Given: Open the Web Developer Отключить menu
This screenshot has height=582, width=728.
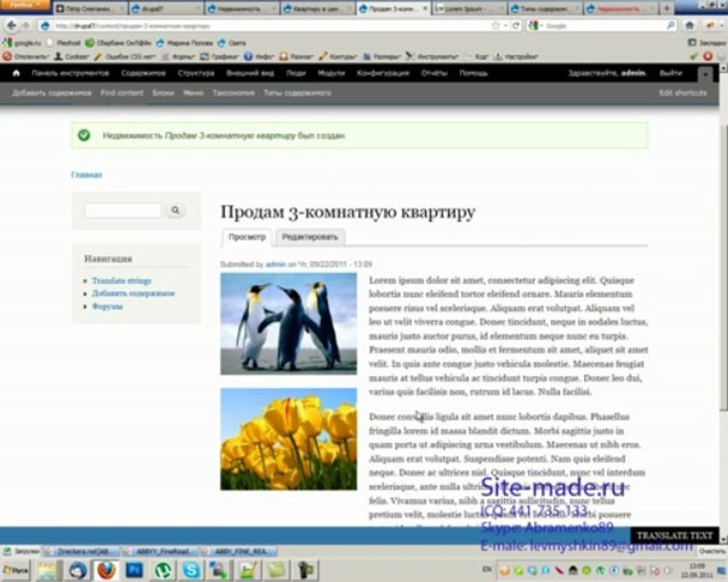Looking at the screenshot, I should coord(26,57).
